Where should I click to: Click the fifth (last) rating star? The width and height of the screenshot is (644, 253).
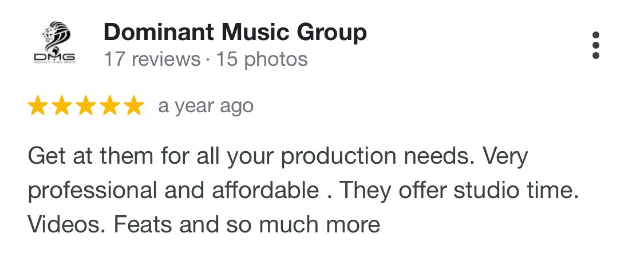click(x=133, y=106)
